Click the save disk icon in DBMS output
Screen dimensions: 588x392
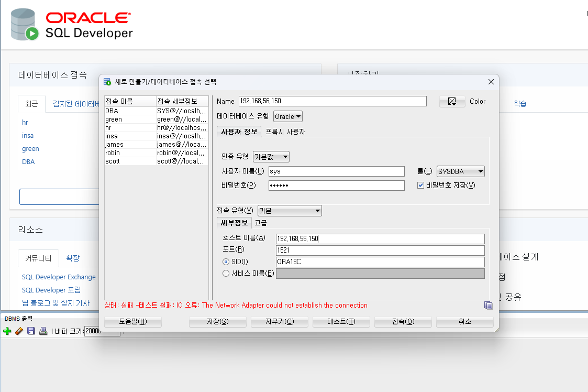pyautogui.click(x=31, y=331)
